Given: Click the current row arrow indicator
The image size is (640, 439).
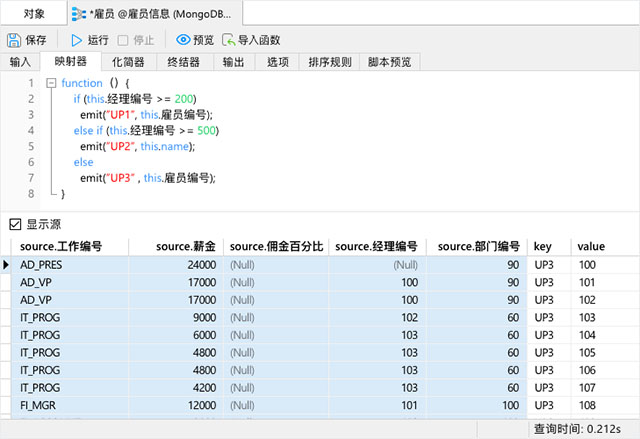Looking at the screenshot, I should pos(6,265).
